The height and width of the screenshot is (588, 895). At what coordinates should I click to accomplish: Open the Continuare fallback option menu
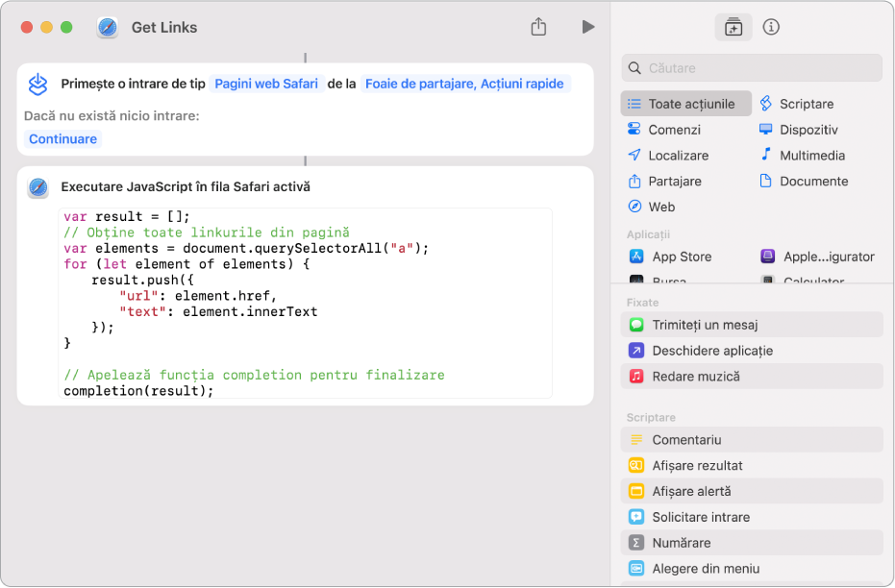coord(62,139)
